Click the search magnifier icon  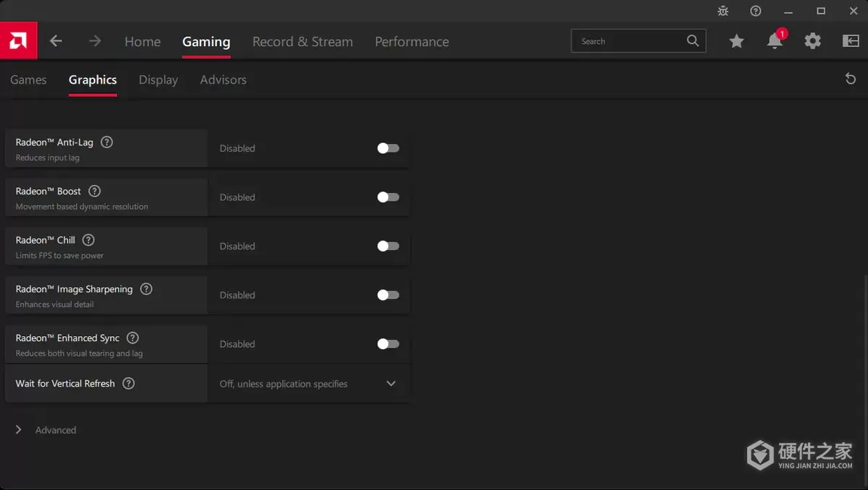click(x=693, y=41)
